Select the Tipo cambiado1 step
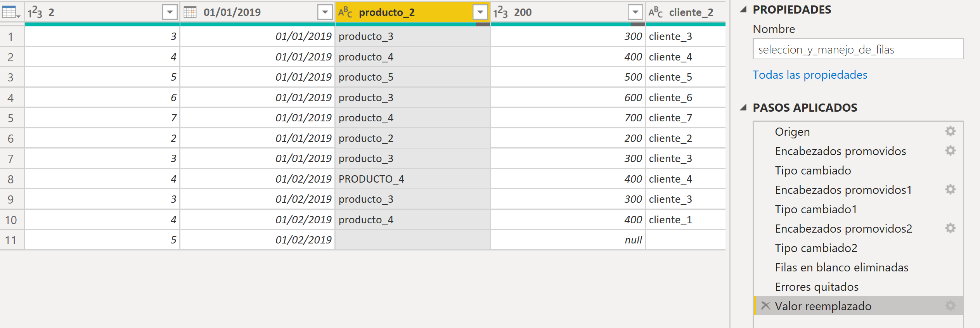 click(858, 209)
